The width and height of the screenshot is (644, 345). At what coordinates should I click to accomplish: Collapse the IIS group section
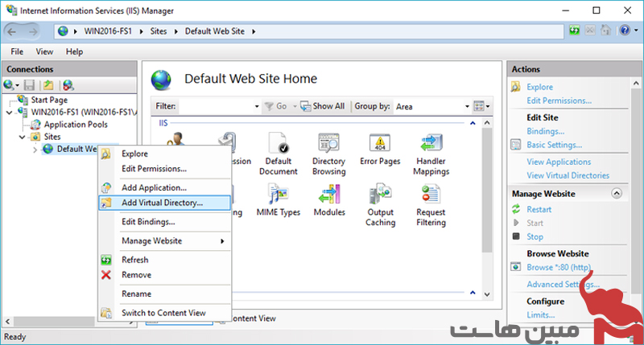click(473, 123)
